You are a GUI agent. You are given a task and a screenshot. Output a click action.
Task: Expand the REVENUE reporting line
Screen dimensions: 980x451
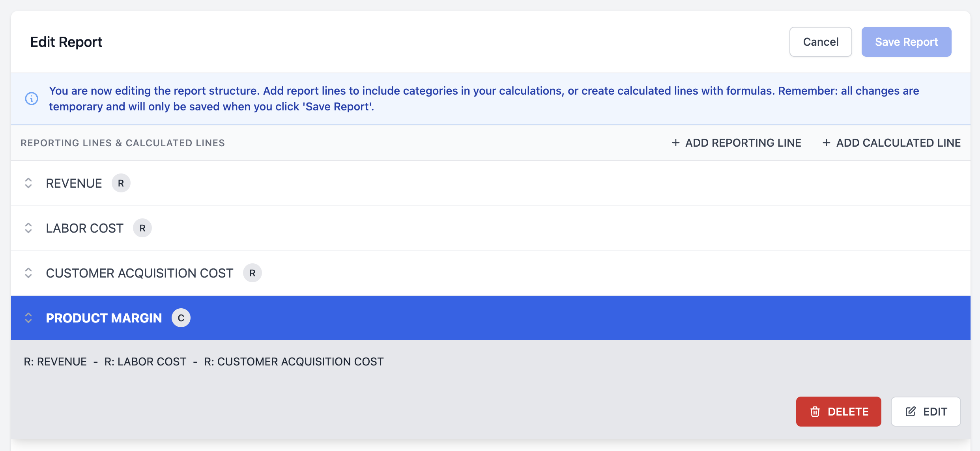tap(74, 183)
